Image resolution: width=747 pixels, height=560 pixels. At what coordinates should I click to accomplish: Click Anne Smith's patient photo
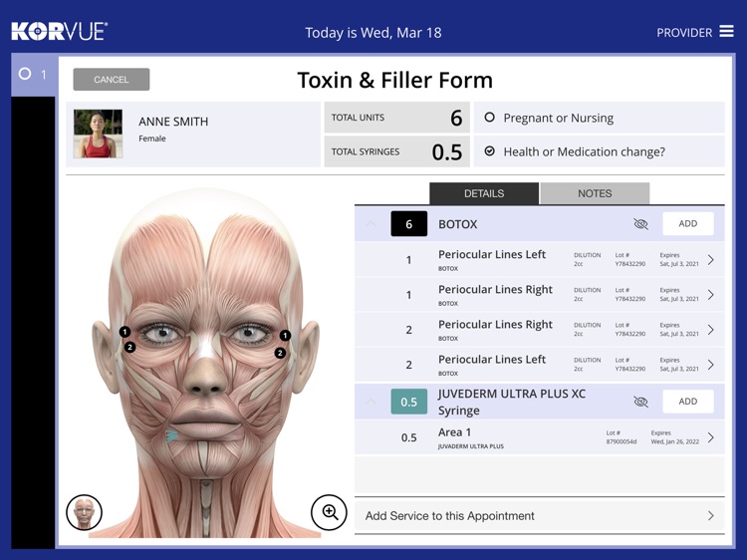pyautogui.click(x=98, y=134)
